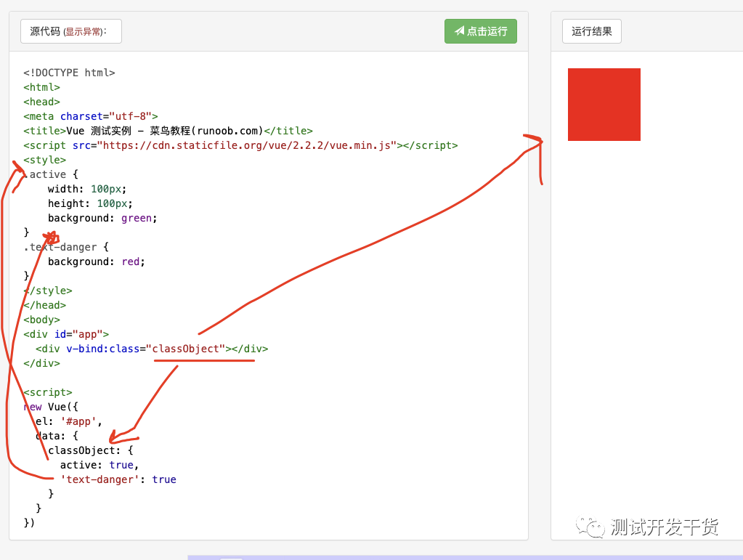Click the 运行结果 result label button
743x560 pixels.
[591, 31]
